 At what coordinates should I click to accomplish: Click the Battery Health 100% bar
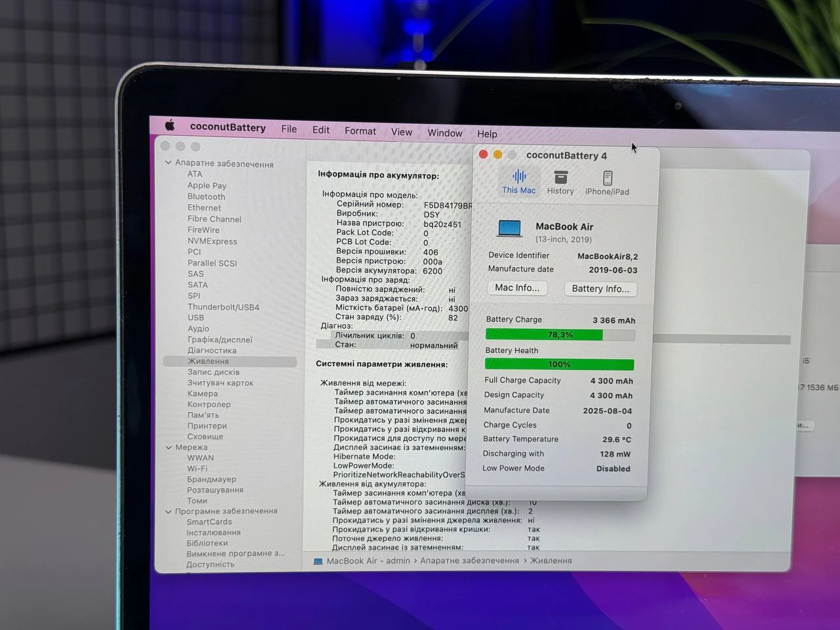click(x=559, y=364)
